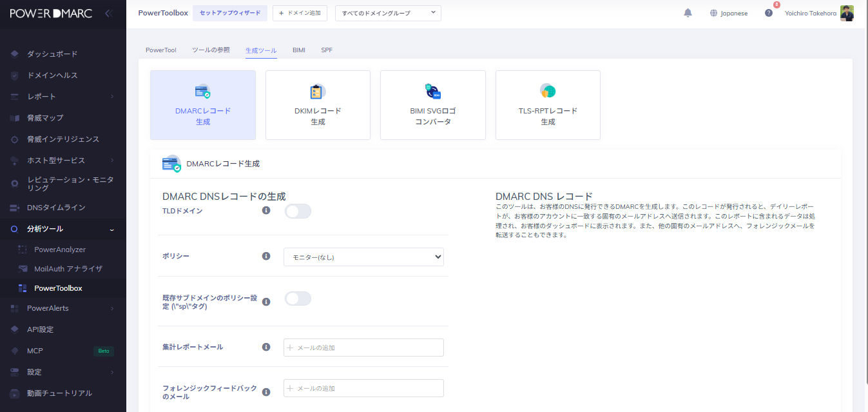Collapse the sidebar with double-chevron icon
The height and width of the screenshot is (412, 868).
[x=109, y=13]
